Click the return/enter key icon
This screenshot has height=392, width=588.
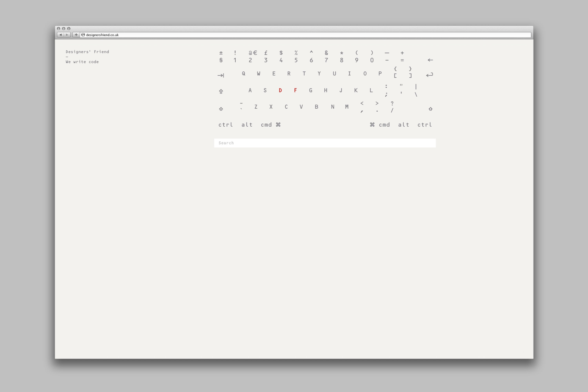coord(429,75)
